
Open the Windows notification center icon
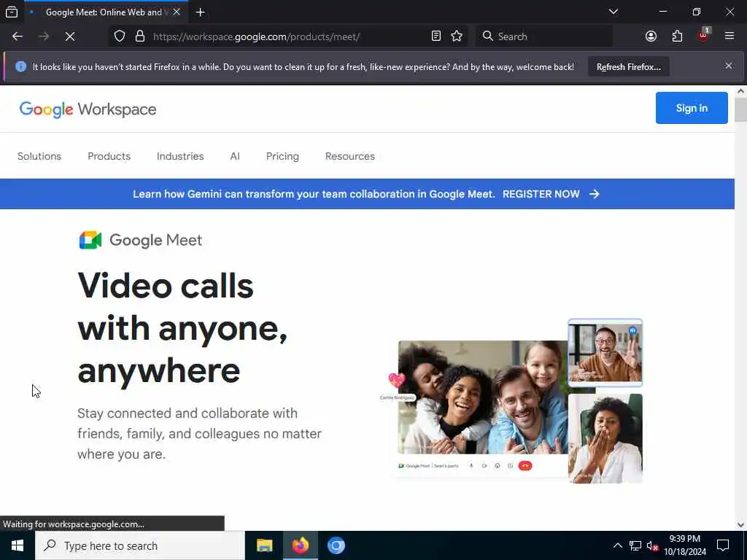tap(723, 545)
